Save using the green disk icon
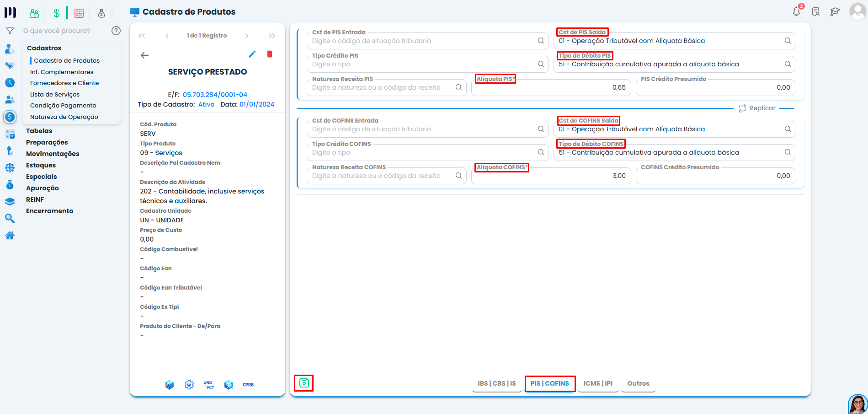This screenshot has height=414, width=868. click(x=304, y=383)
